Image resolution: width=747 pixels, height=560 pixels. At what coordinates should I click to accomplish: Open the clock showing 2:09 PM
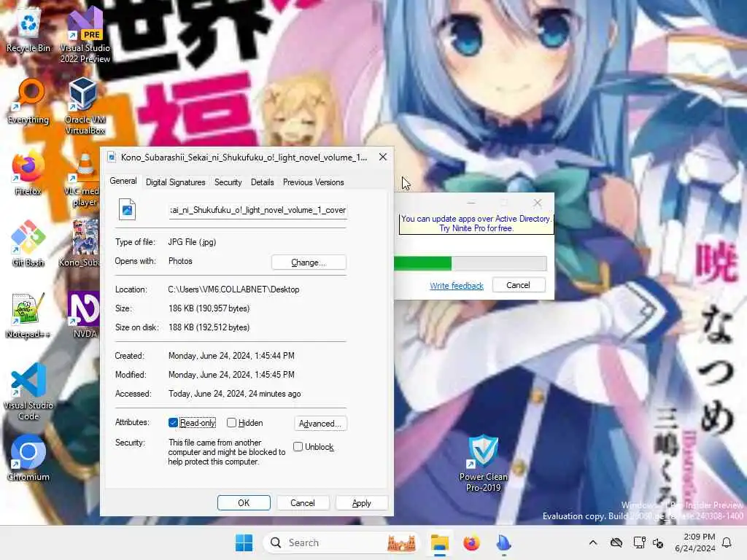click(x=694, y=542)
